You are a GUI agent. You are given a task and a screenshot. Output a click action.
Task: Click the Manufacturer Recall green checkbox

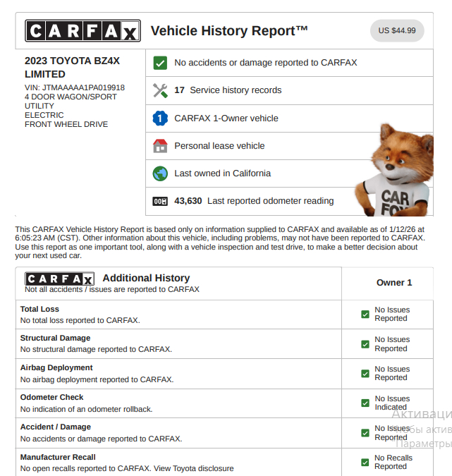365,463
